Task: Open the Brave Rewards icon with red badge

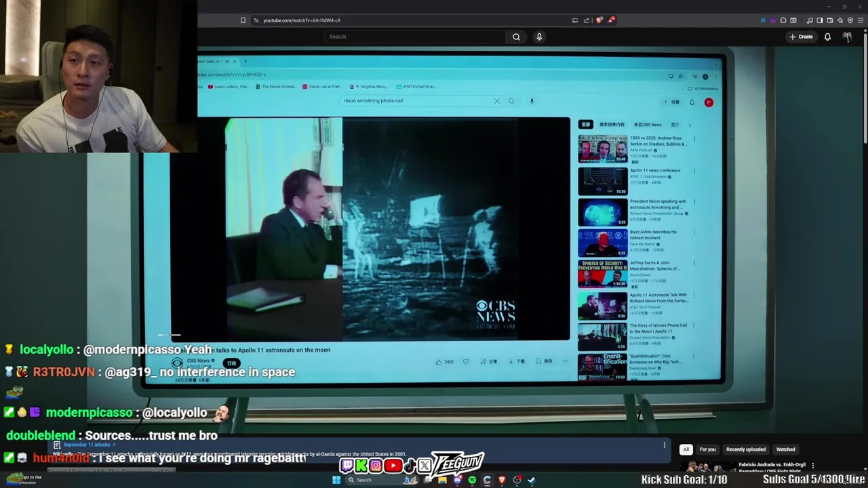Action: pos(611,20)
